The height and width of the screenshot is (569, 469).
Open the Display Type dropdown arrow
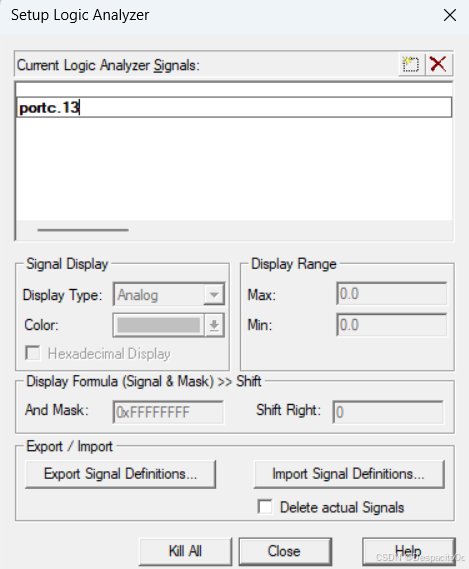214,295
